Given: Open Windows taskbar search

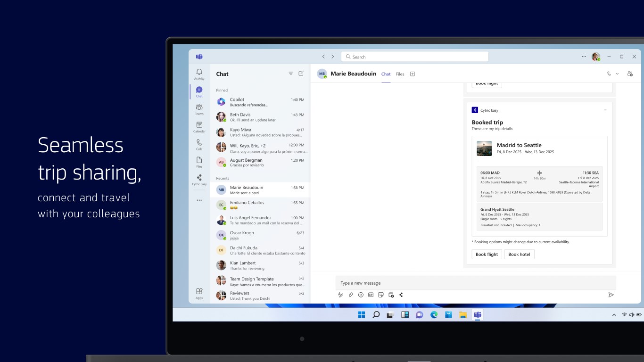Looking at the screenshot, I should coord(376,315).
